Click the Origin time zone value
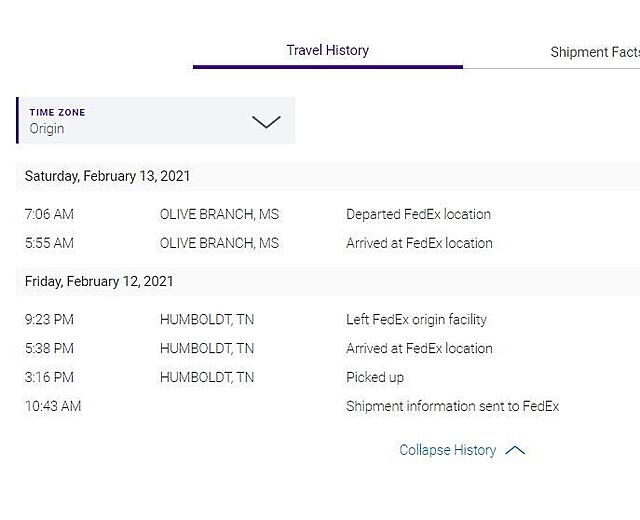Viewport: 640px width, 520px height. tap(47, 128)
